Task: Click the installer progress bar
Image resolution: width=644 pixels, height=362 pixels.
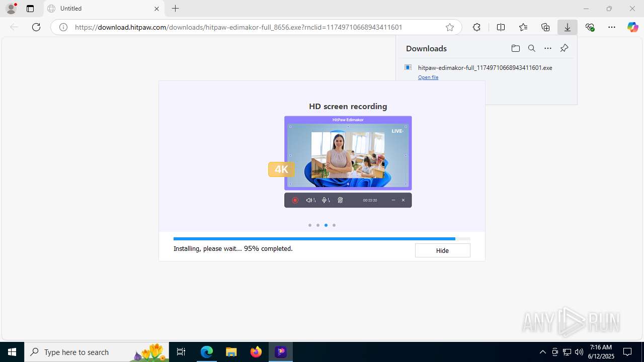Action: [x=322, y=239]
